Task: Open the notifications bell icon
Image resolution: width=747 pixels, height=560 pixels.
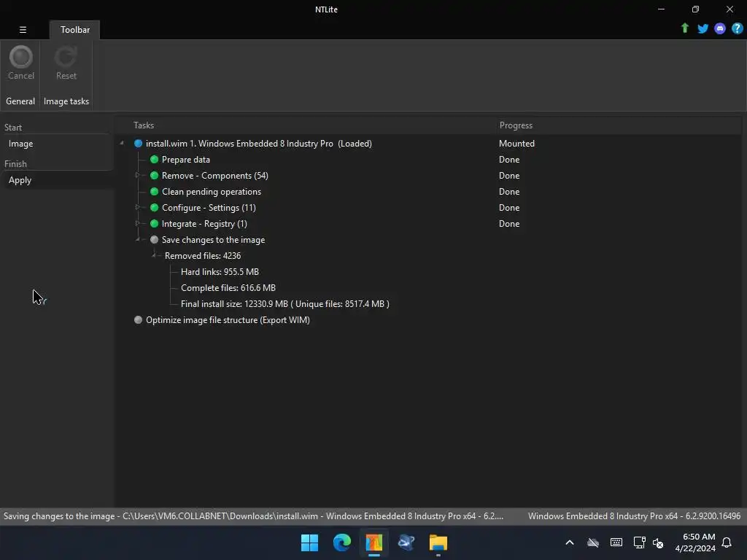Action: tap(727, 542)
